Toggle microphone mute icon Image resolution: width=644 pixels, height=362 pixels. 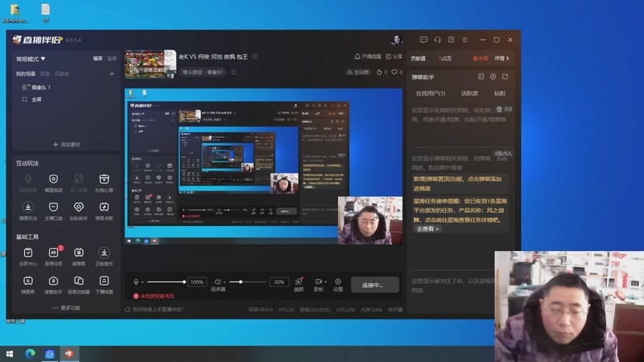click(136, 282)
